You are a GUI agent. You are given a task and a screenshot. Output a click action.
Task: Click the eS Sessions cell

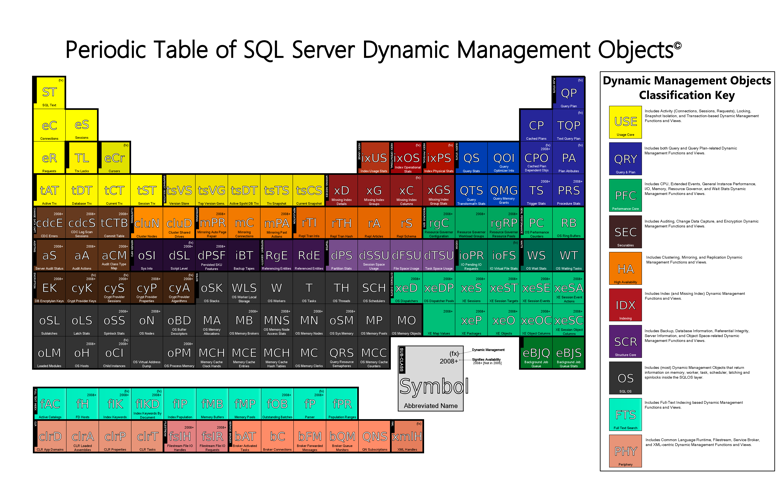[82, 125]
